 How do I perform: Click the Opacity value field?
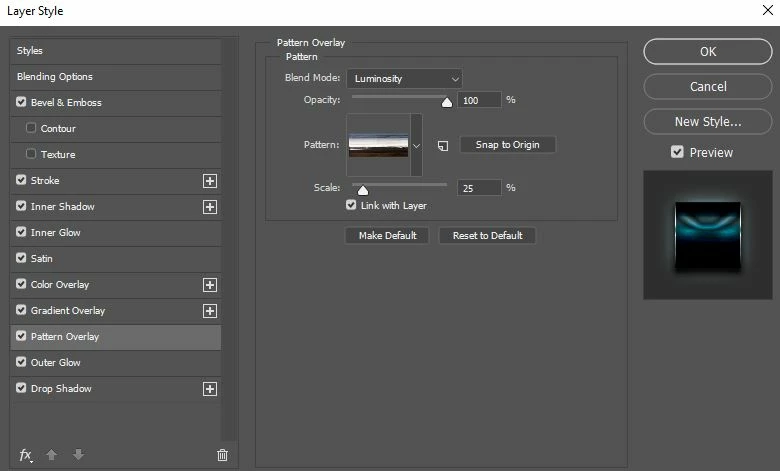coord(479,100)
